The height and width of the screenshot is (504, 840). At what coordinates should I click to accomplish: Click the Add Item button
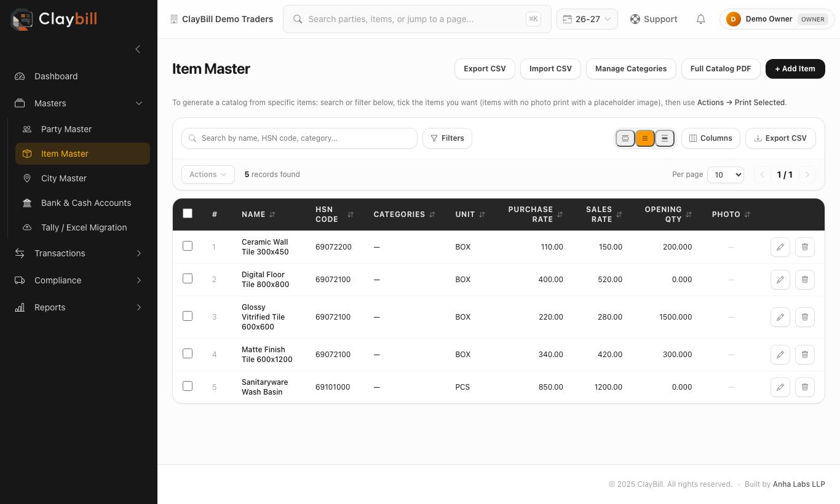[795, 69]
